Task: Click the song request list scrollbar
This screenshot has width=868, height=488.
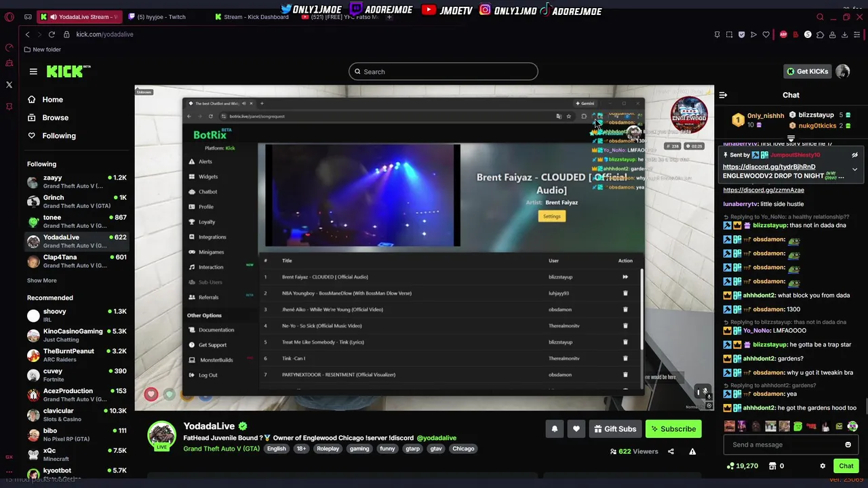Action: (641, 310)
